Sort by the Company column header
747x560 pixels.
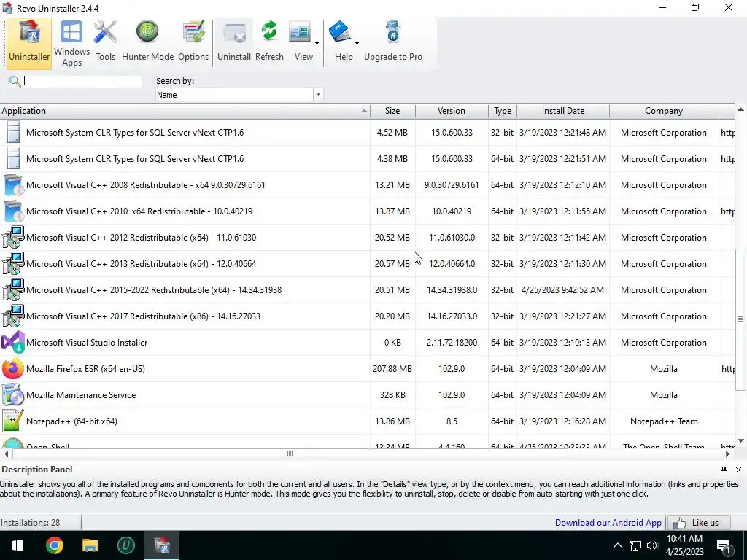(x=664, y=111)
